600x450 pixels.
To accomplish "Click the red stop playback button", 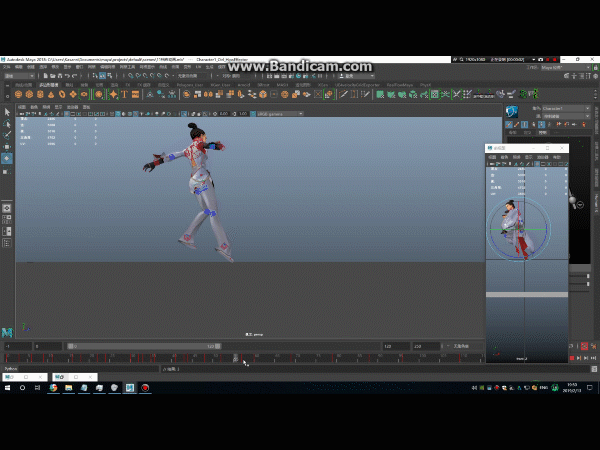I will coord(572,358).
